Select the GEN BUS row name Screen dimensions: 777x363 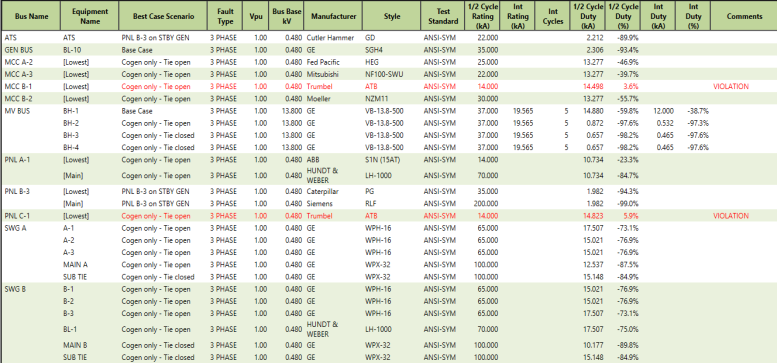coord(16,50)
